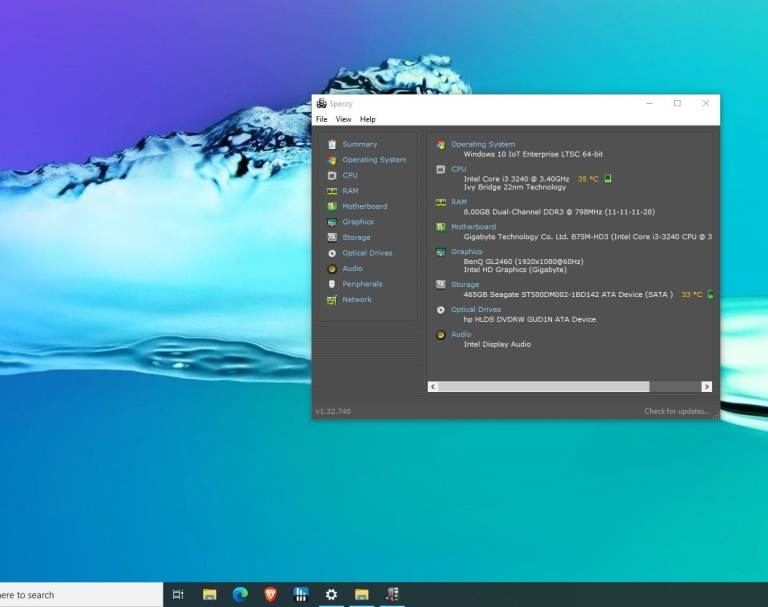Open the File menu

pos(322,119)
